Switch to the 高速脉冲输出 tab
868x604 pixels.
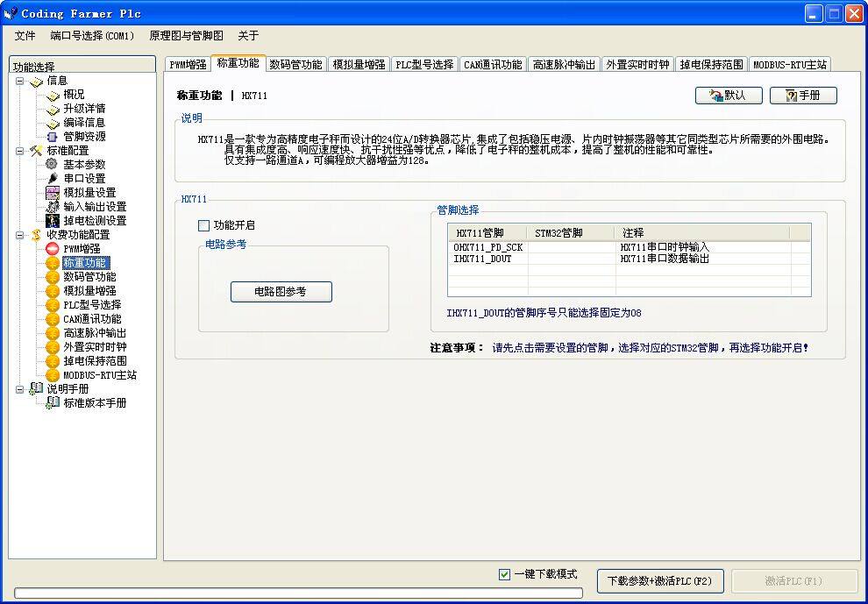click(564, 64)
